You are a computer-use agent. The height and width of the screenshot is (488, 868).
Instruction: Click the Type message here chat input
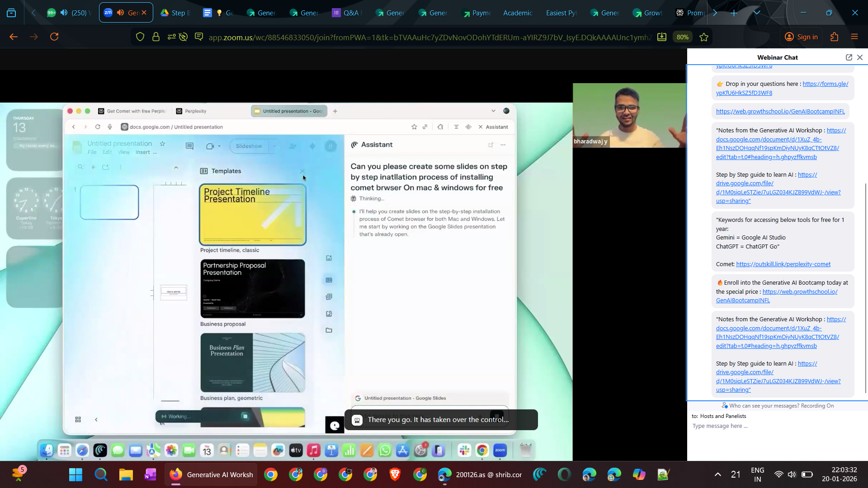(x=777, y=426)
